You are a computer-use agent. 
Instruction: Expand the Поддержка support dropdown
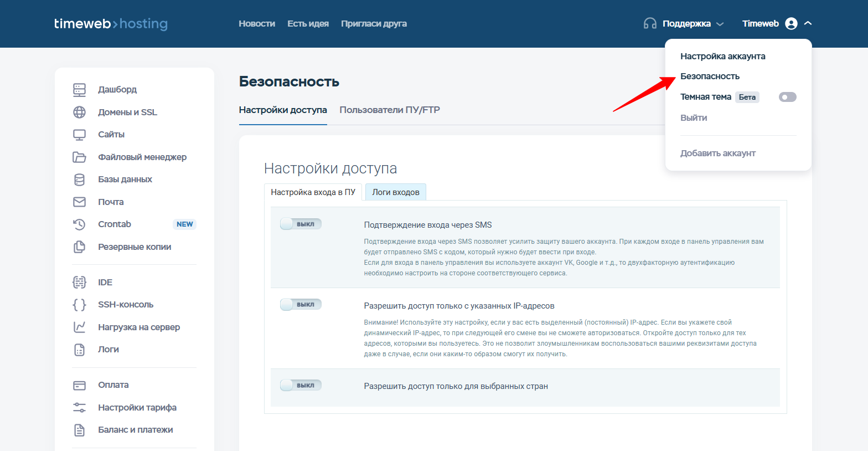pos(684,24)
